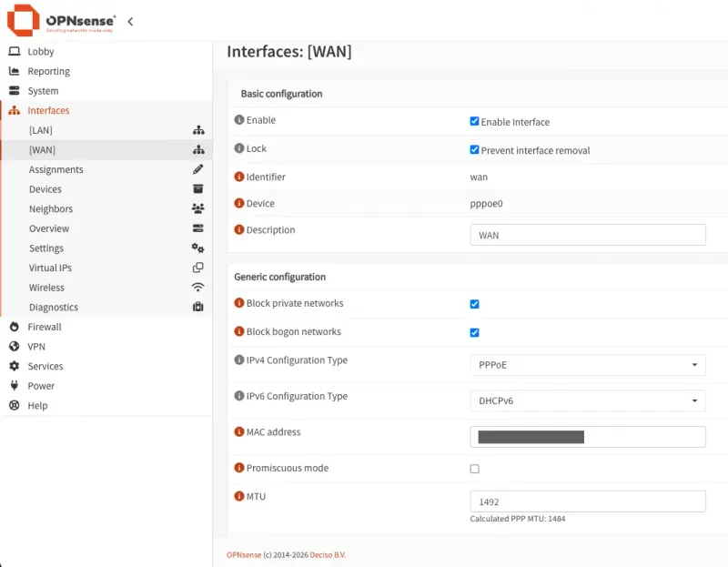Select the pencil icon beside Assignments
This screenshot has height=567, width=728.
[x=199, y=168]
